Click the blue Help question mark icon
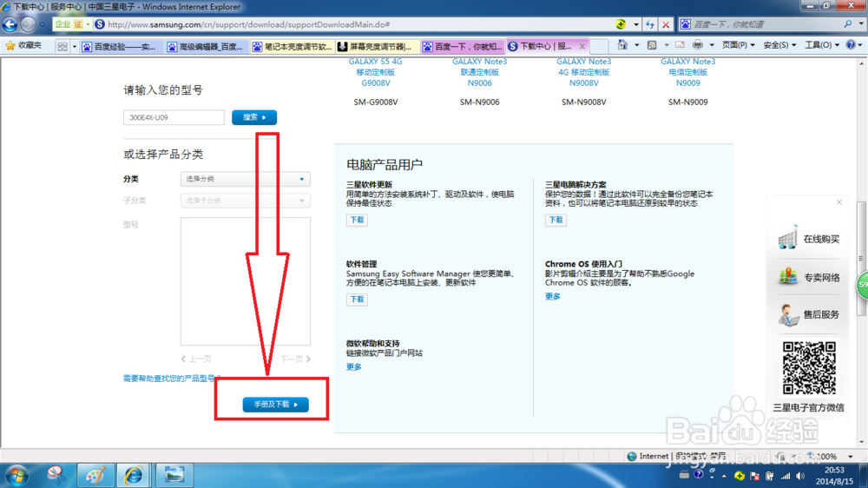 851,45
